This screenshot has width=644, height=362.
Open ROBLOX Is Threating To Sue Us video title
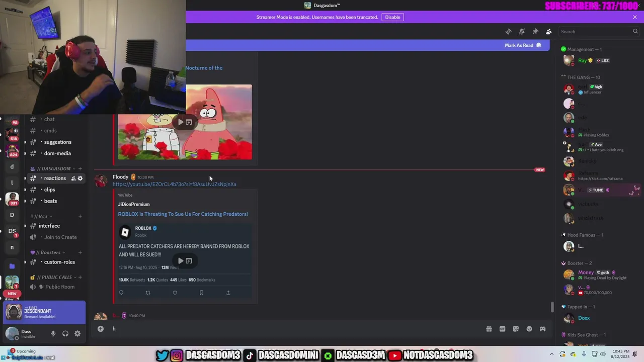183,214
